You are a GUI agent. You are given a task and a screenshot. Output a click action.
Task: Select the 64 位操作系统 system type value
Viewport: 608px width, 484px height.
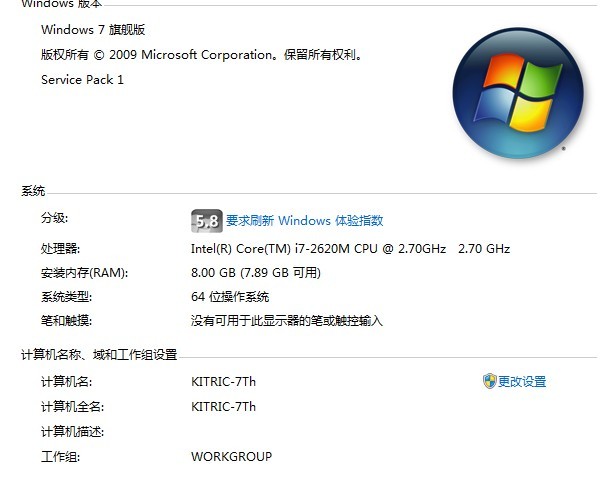coord(230,297)
